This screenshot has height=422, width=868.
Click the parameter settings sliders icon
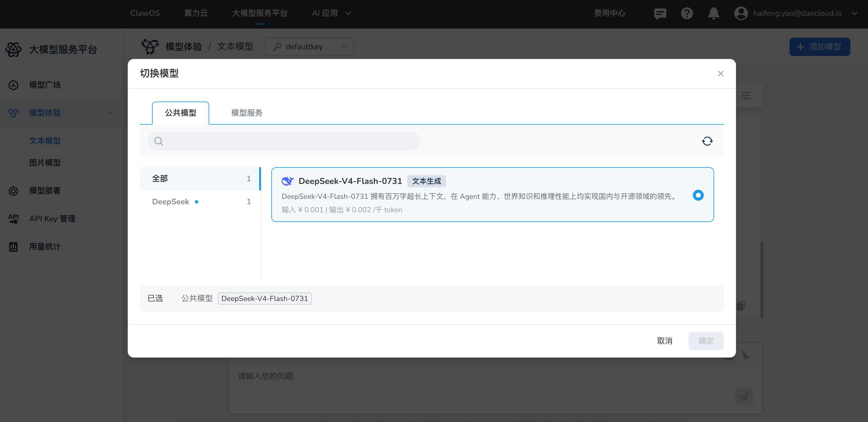click(746, 96)
